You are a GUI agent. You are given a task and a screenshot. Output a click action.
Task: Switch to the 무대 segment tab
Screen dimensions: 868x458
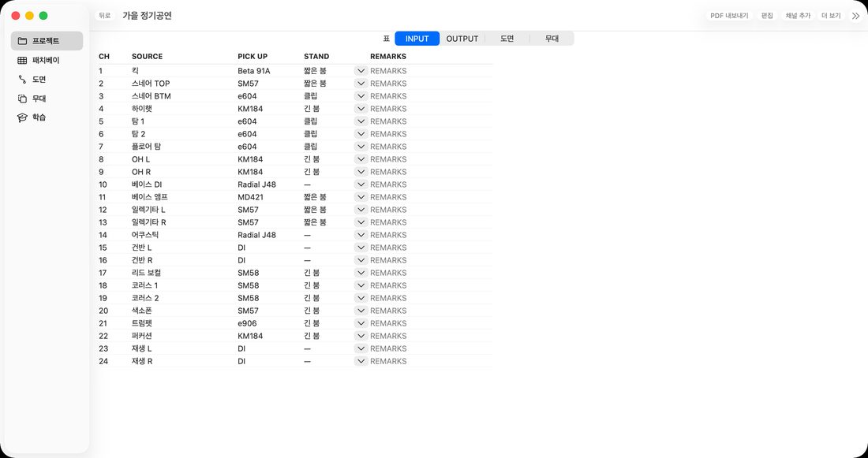click(x=552, y=39)
